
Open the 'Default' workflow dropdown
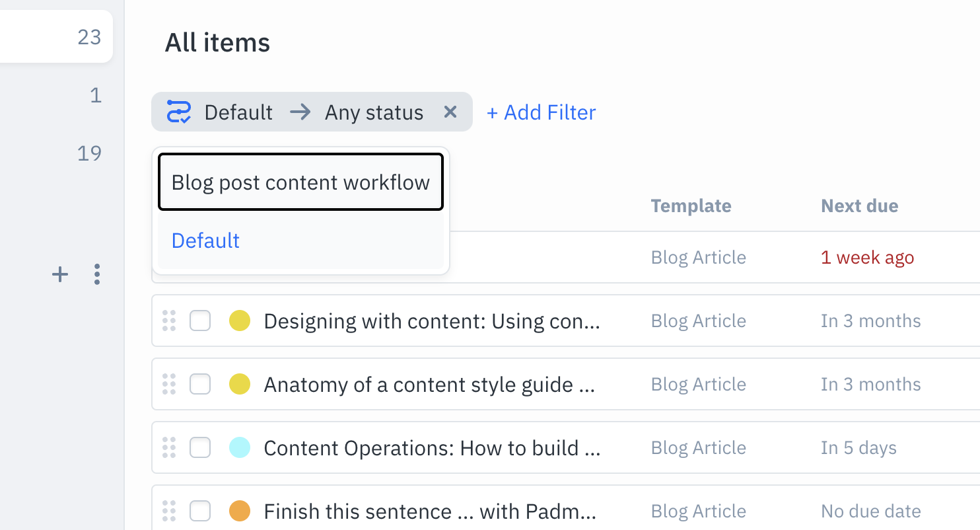[x=238, y=112]
